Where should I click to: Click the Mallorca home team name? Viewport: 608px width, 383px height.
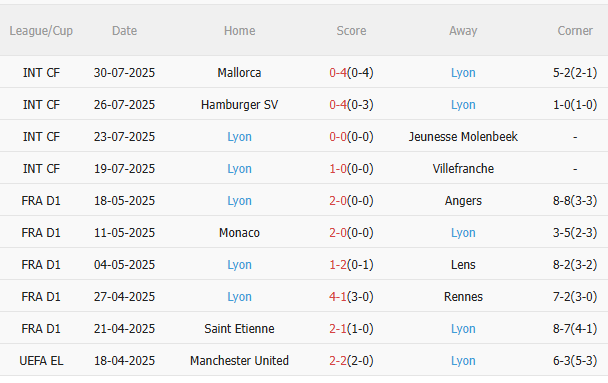[239, 72]
